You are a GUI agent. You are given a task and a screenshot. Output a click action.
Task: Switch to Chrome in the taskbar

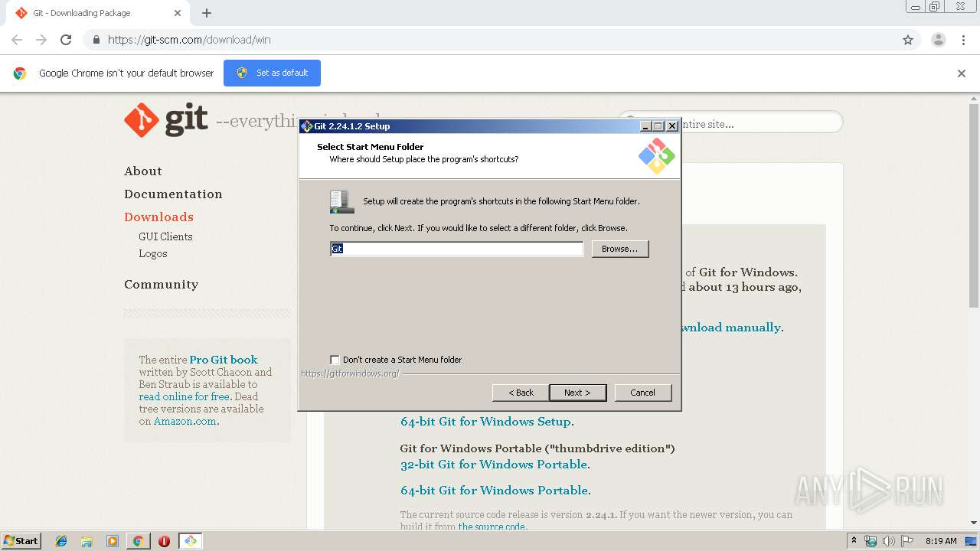[138, 541]
